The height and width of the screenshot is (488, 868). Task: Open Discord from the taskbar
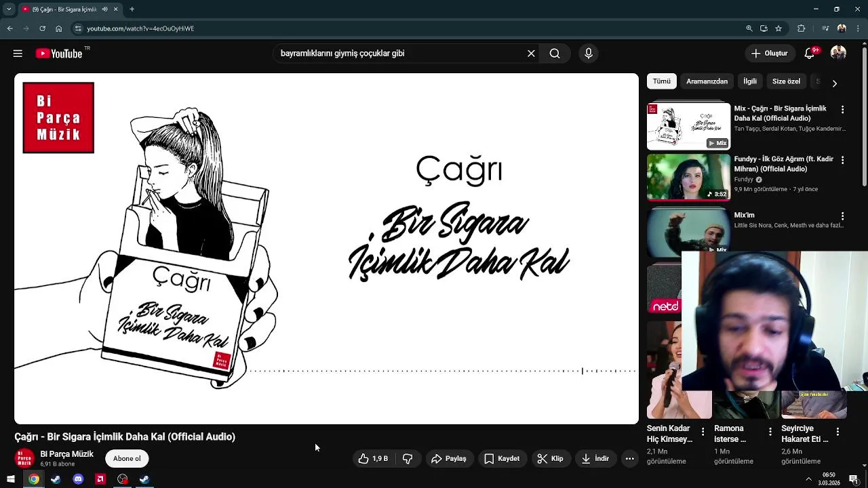click(x=78, y=479)
